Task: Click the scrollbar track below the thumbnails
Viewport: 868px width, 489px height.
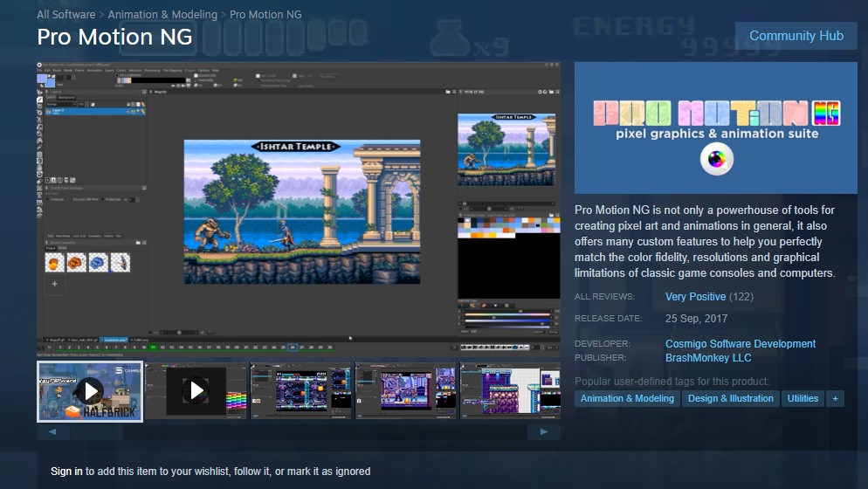Action: (299, 431)
